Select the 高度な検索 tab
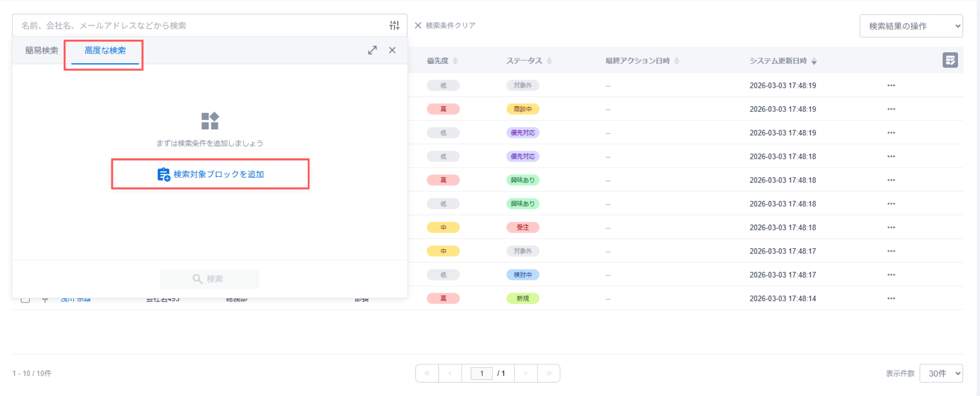Image resolution: width=980 pixels, height=396 pixels. tap(105, 50)
